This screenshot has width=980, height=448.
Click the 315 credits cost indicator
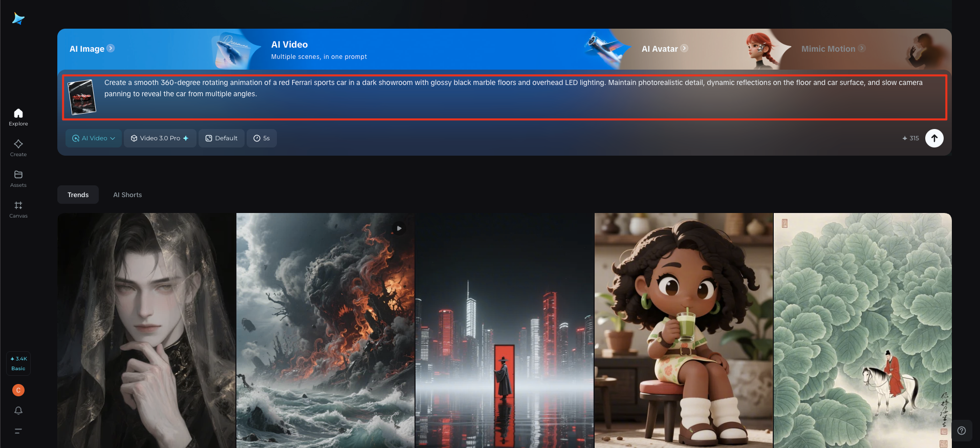910,138
